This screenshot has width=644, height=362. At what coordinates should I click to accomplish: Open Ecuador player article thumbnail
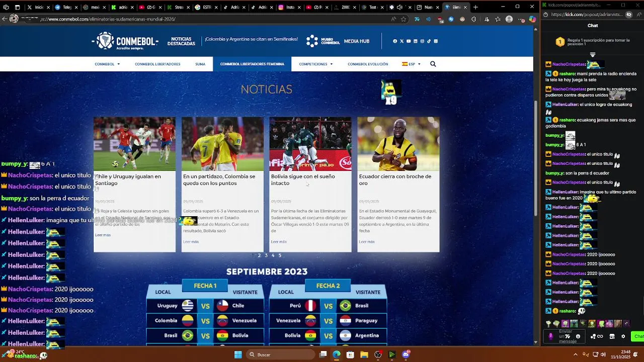[x=398, y=144]
